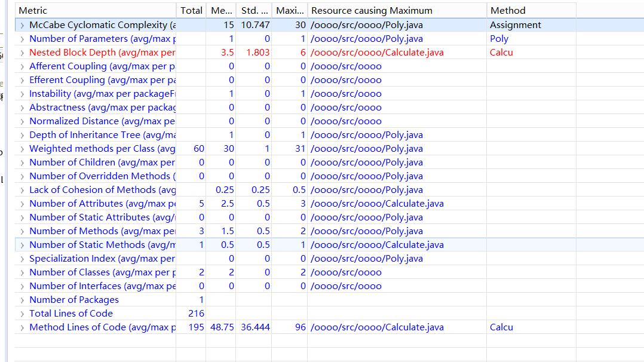Select the Number of Classes metric row
The width and height of the screenshot is (644, 362).
[102, 272]
